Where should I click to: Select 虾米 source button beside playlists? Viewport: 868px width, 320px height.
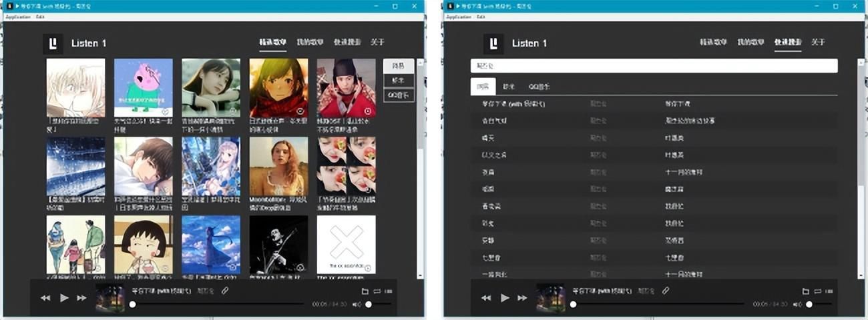point(399,81)
